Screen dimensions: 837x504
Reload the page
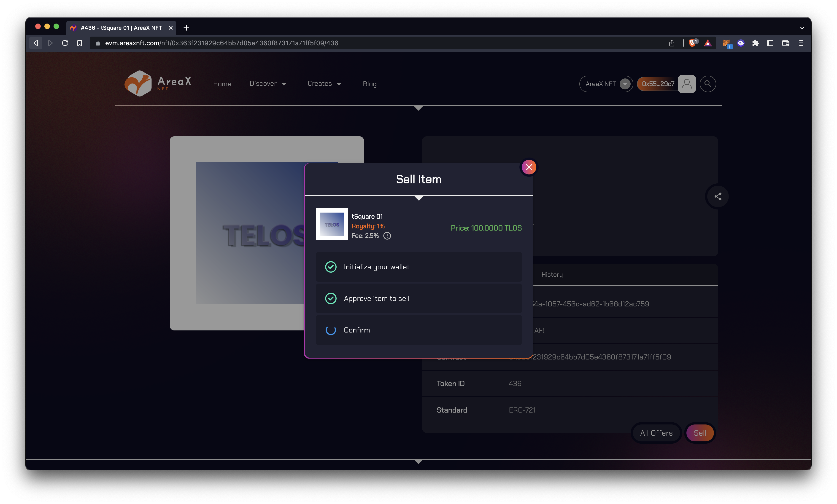65,43
